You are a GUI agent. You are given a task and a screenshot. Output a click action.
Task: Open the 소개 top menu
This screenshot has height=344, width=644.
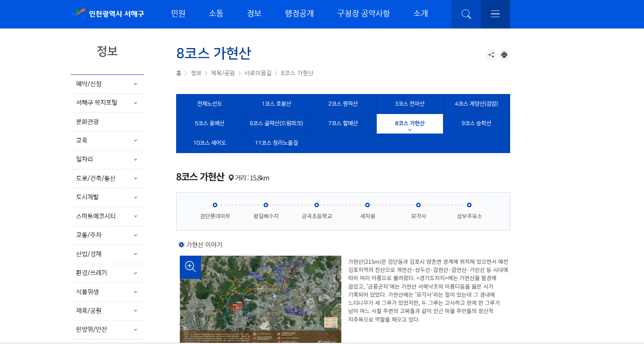[421, 14]
